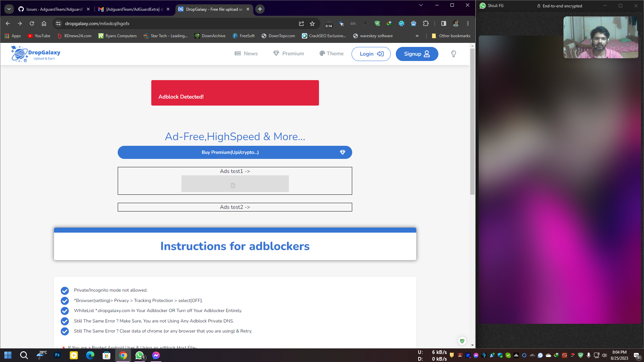
Task: Click the share icon in the address bar
Action: [x=301, y=23]
